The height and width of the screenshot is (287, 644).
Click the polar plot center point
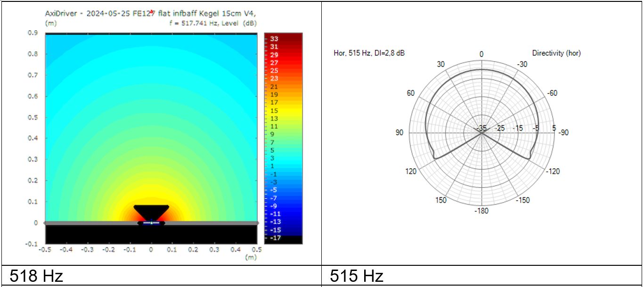(x=481, y=133)
